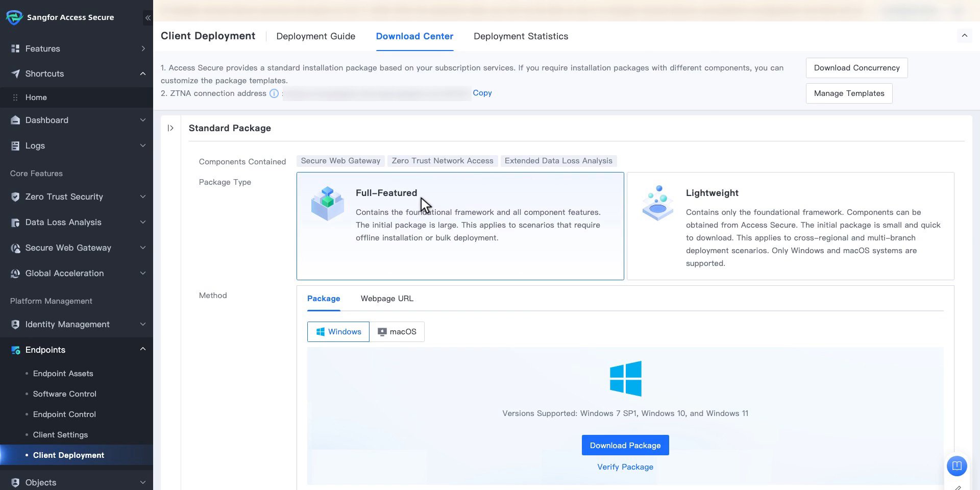
Task: Go to Home shortcut
Action: coord(36,97)
